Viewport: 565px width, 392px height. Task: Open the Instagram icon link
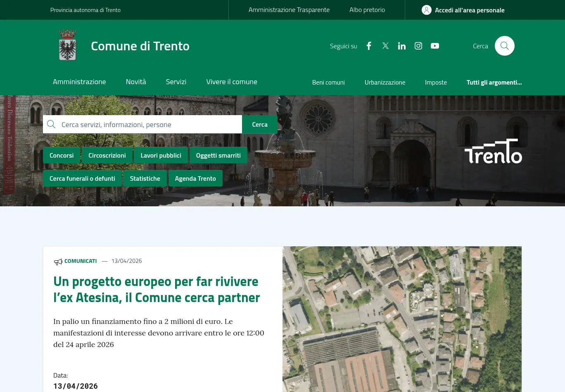click(418, 46)
